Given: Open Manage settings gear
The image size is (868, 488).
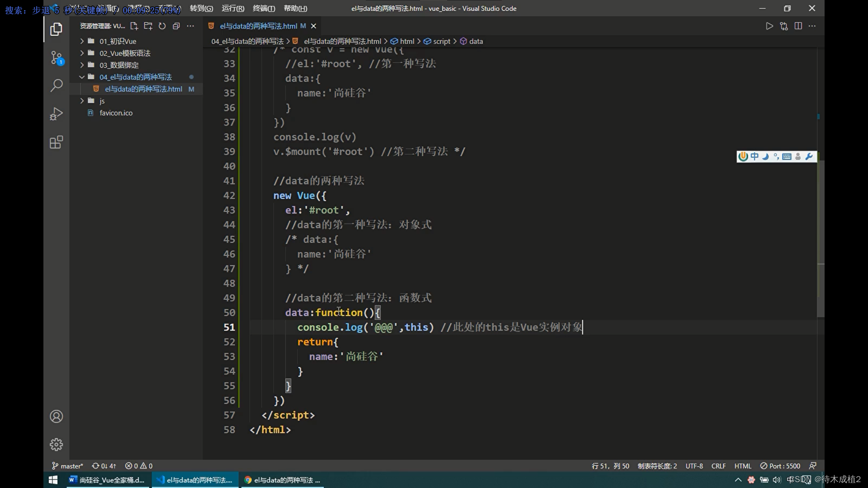Looking at the screenshot, I should click(x=56, y=445).
